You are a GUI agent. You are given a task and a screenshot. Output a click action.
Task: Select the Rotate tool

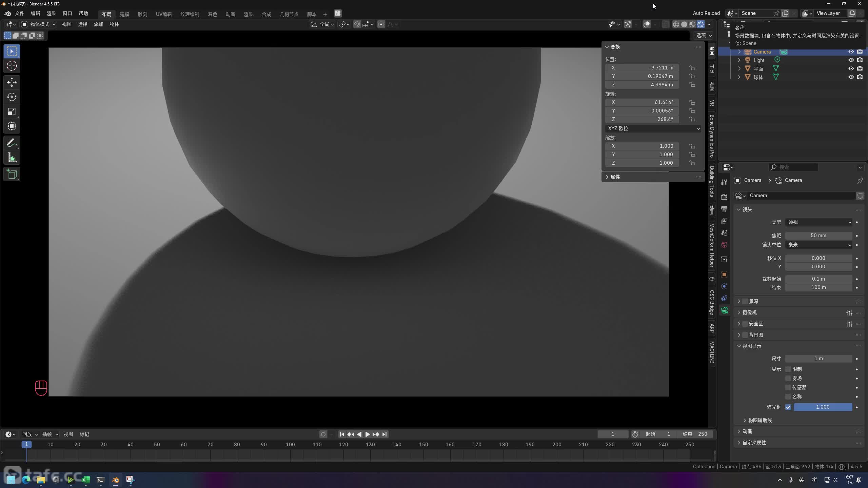(12, 97)
